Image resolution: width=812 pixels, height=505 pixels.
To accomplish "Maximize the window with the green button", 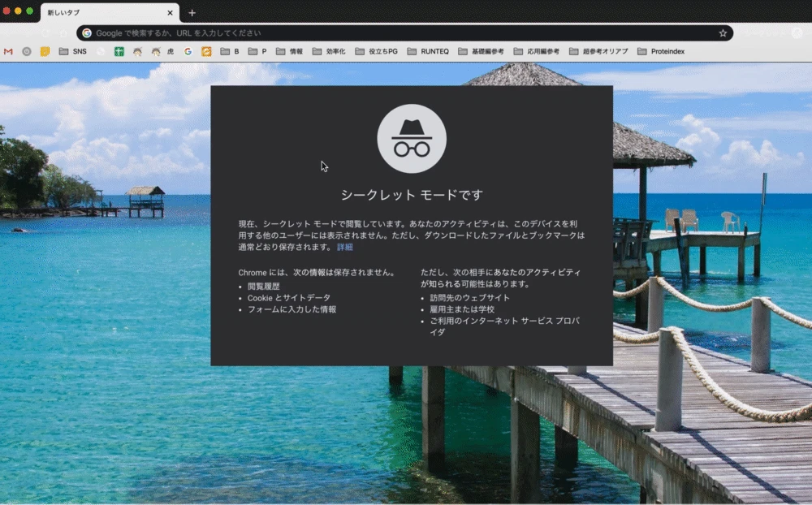I will pyautogui.click(x=29, y=11).
